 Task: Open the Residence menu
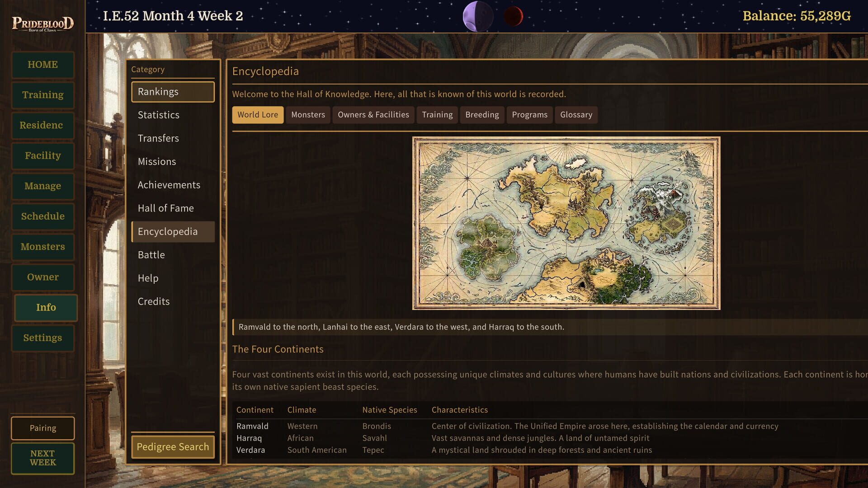point(42,125)
